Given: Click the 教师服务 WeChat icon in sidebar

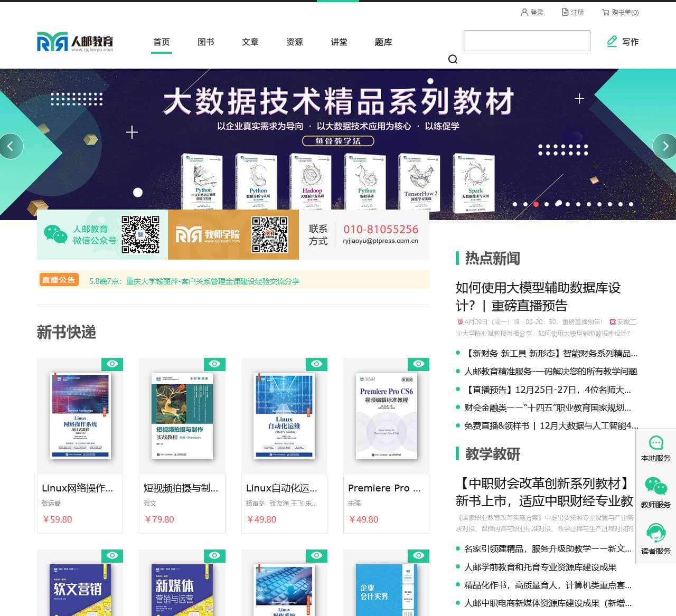Looking at the screenshot, I should pyautogui.click(x=655, y=485).
